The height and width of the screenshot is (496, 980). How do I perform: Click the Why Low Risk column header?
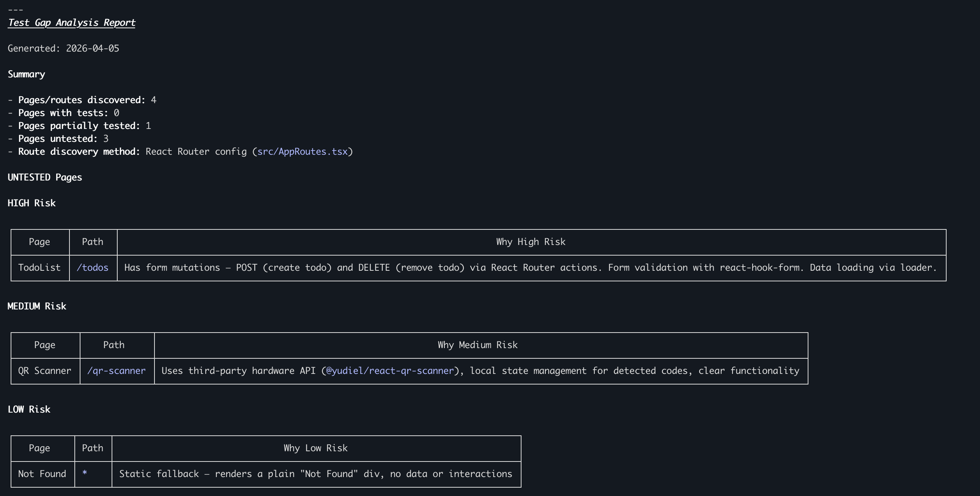(x=315, y=448)
